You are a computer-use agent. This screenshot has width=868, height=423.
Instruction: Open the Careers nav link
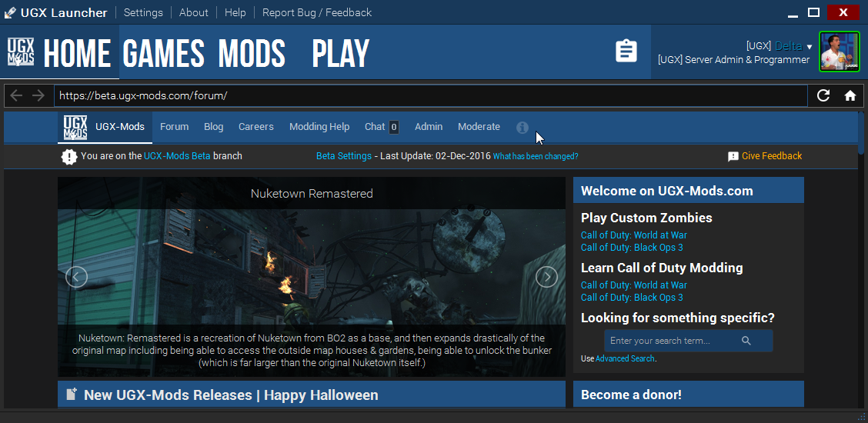256,127
